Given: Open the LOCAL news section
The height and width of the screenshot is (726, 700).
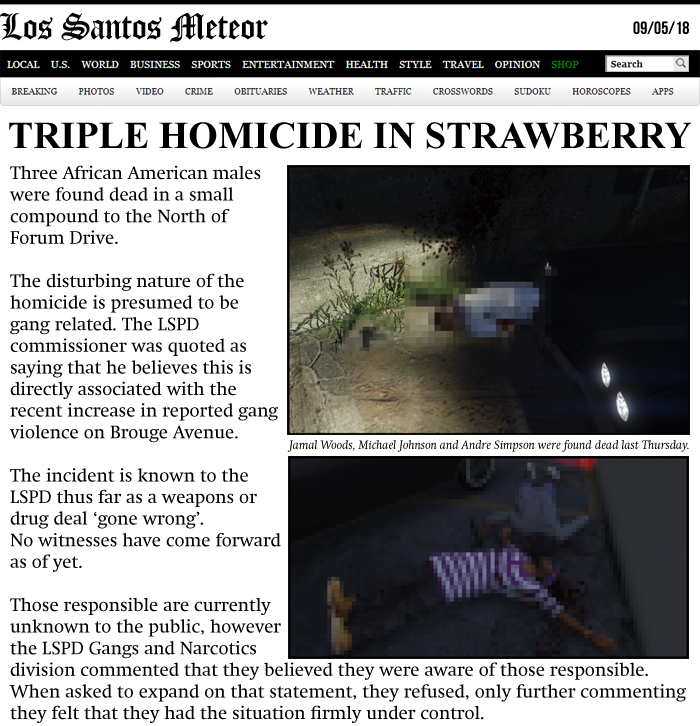Looking at the screenshot, I should point(23,64).
